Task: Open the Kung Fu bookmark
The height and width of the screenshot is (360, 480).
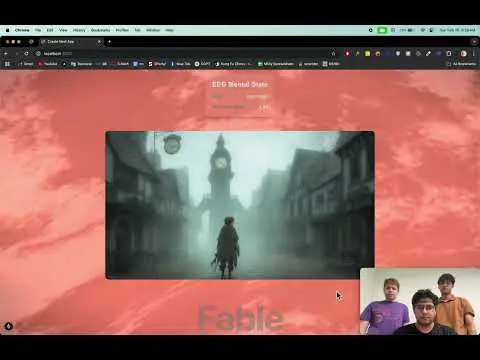Action: point(234,64)
